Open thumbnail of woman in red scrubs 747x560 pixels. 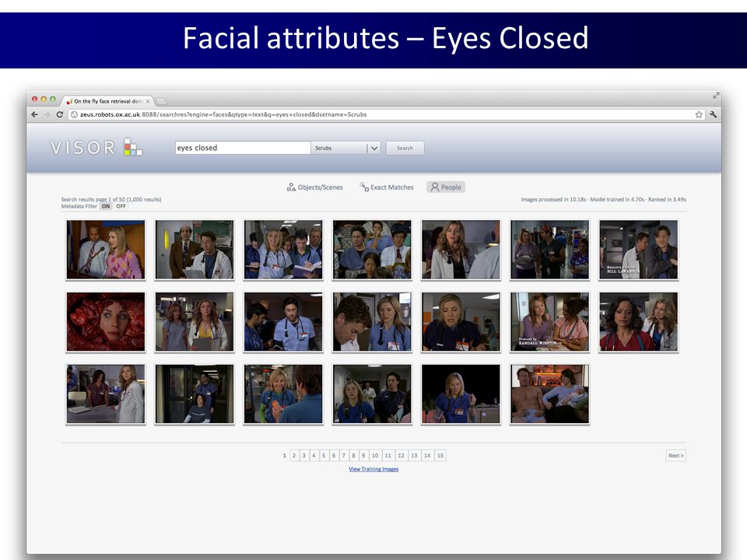[x=638, y=322]
